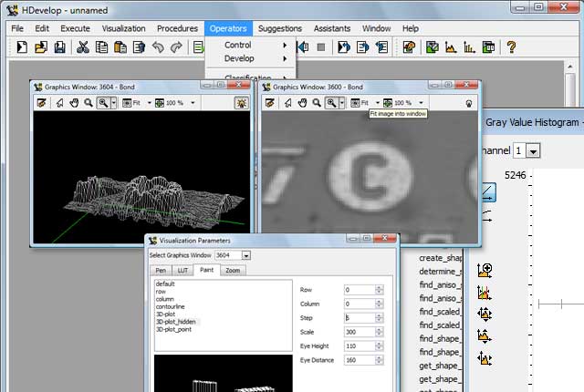The height and width of the screenshot is (392, 584).
Task: Select the hand Move tool in window 3604
Action: [74, 103]
